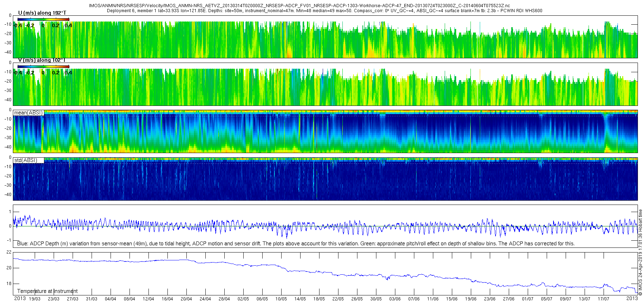Click the -1 tick on the depth variation axis

9,240
